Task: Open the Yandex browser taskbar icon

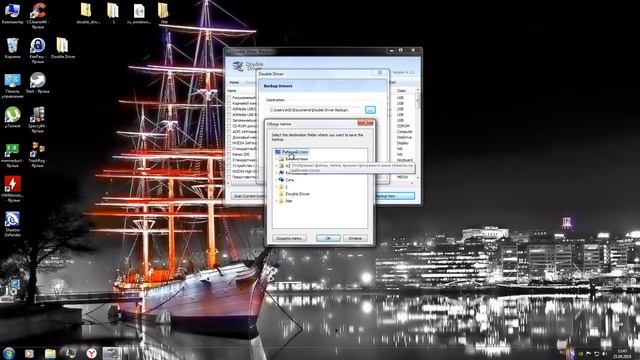Action: (91, 353)
